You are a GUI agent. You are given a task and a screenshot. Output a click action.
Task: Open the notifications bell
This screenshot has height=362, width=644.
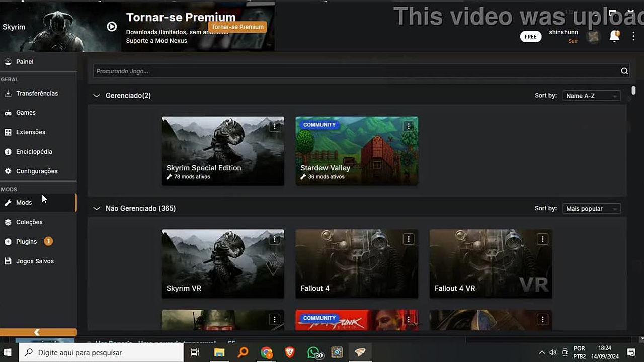click(x=614, y=36)
